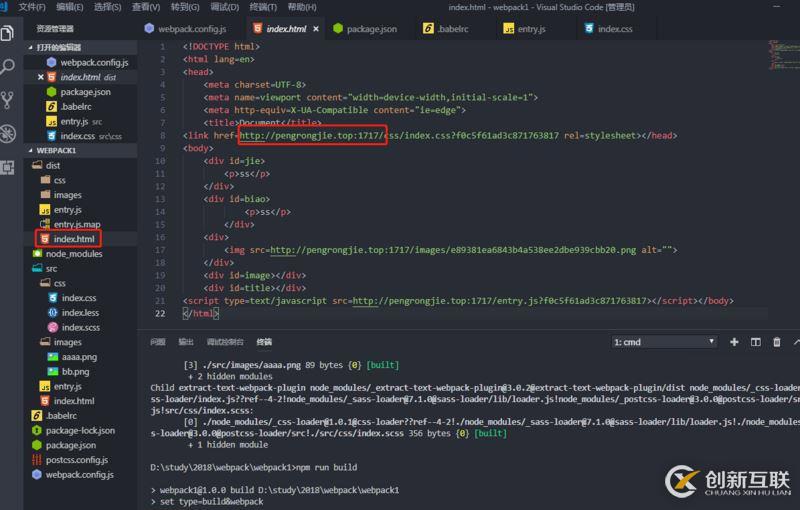This screenshot has height=510, width=800.
Task: Open the 查看(V) menu
Action: (146, 7)
